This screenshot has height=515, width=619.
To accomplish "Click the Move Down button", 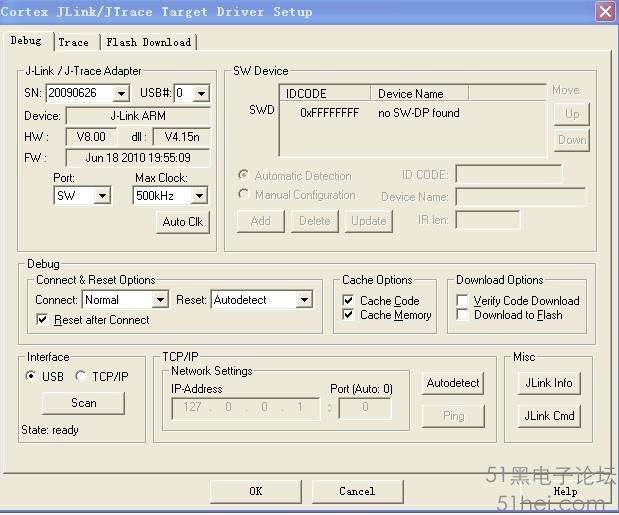I will 572,140.
